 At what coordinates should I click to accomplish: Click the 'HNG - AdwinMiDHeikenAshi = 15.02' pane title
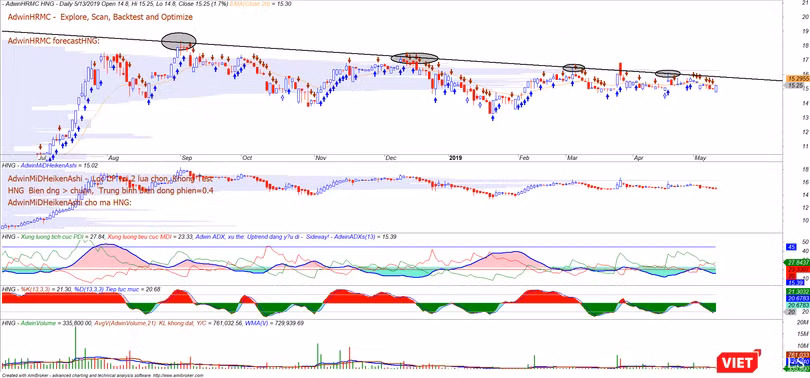click(50, 166)
